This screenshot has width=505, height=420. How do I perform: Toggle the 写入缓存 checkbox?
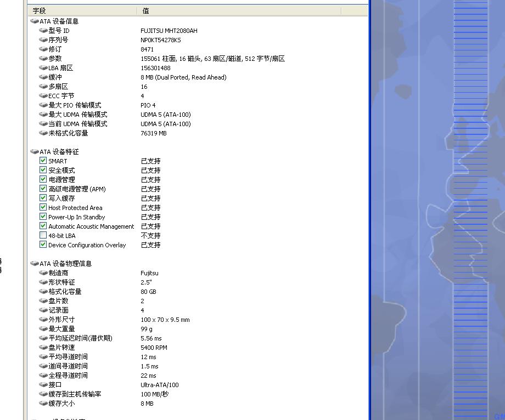pyautogui.click(x=43, y=198)
